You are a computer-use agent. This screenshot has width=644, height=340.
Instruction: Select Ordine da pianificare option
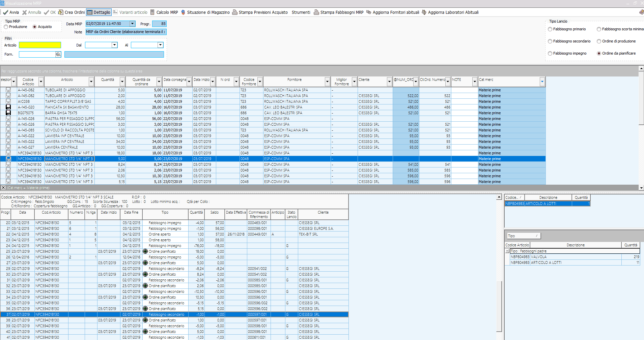[599, 54]
